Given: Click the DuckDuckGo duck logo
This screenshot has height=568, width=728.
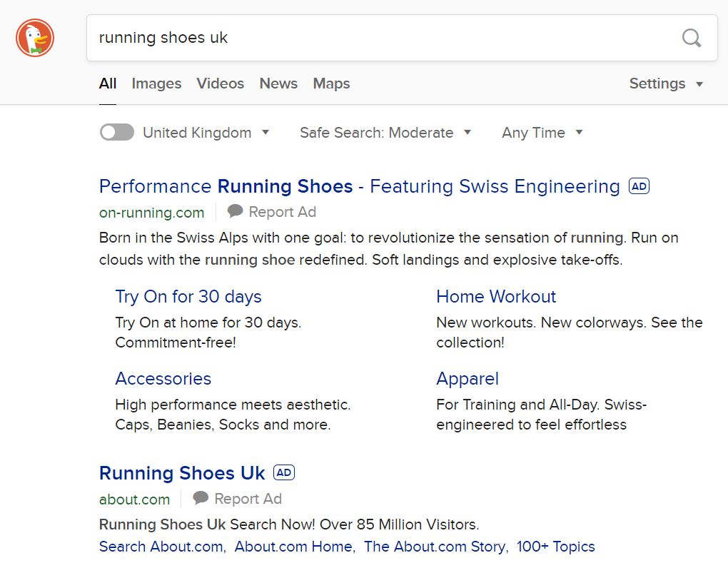Looking at the screenshot, I should pyautogui.click(x=35, y=38).
